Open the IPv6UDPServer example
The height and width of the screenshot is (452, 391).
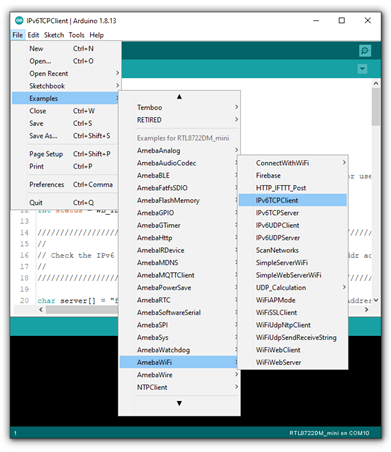click(x=293, y=238)
